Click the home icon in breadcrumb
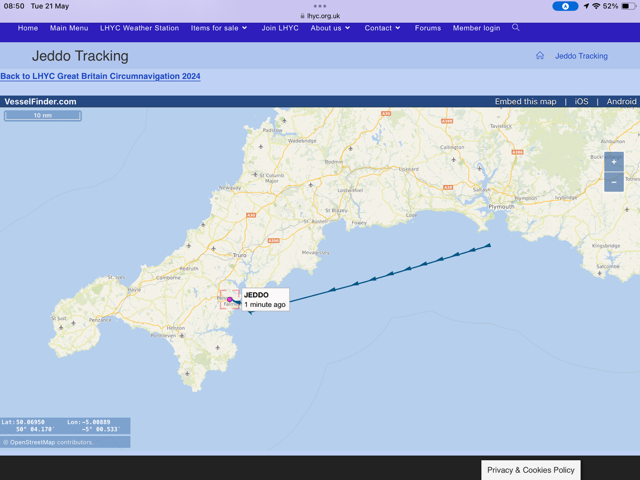 point(540,56)
